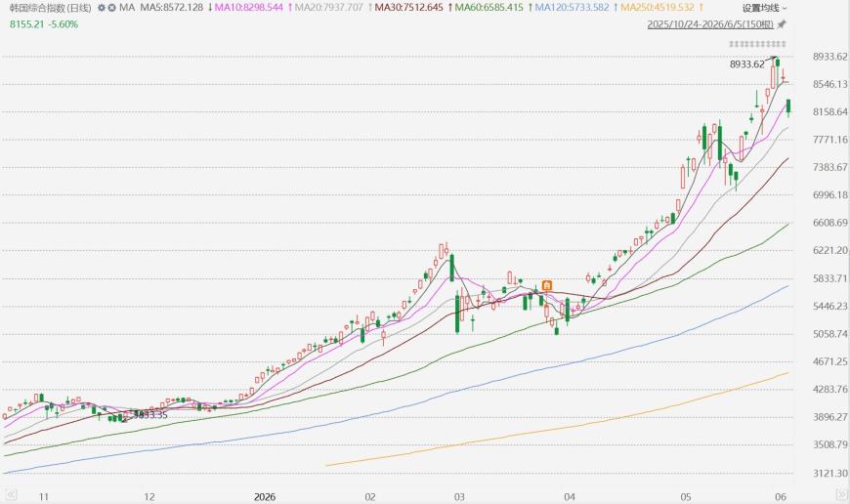Click the y-axis label 8546.13
Image resolution: width=850 pixels, height=504 pixels.
829,84
